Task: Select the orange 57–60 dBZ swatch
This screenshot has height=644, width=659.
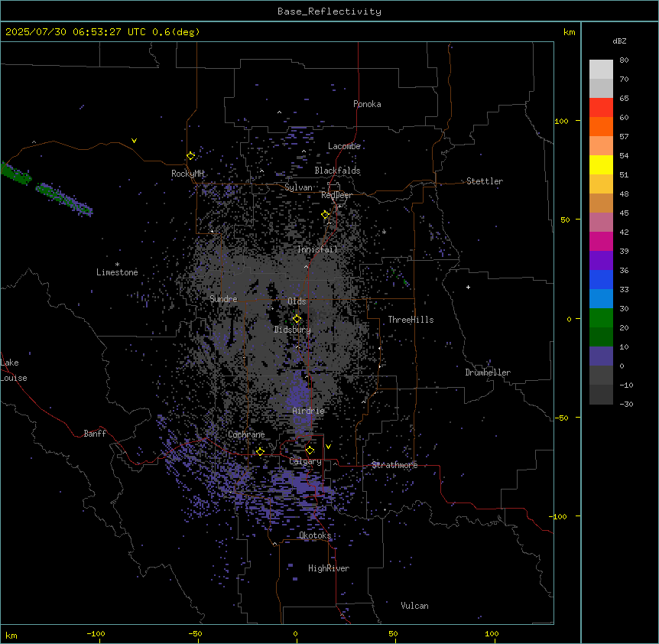Action: pos(601,126)
